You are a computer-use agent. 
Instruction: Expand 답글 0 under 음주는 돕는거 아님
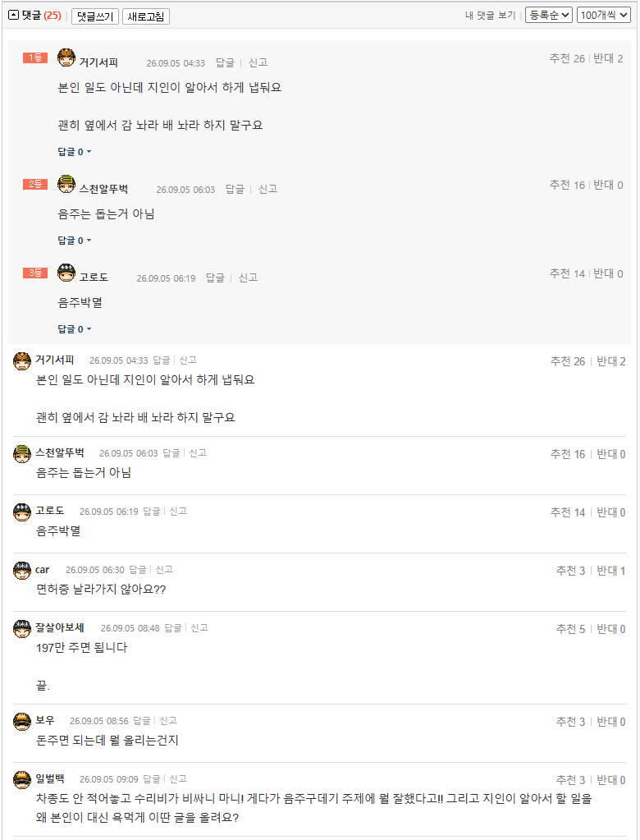coord(75,241)
